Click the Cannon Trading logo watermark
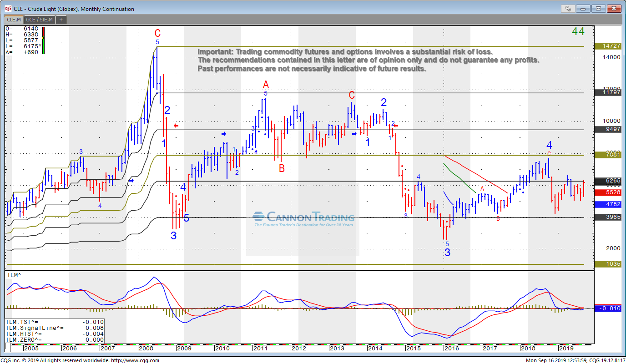The height and width of the screenshot is (364, 626). (303, 219)
